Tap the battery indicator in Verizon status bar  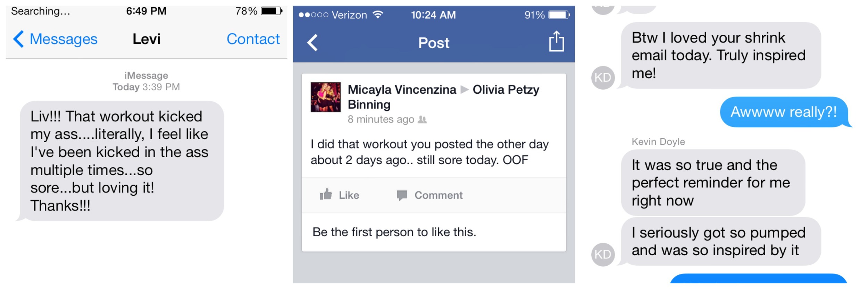(559, 15)
